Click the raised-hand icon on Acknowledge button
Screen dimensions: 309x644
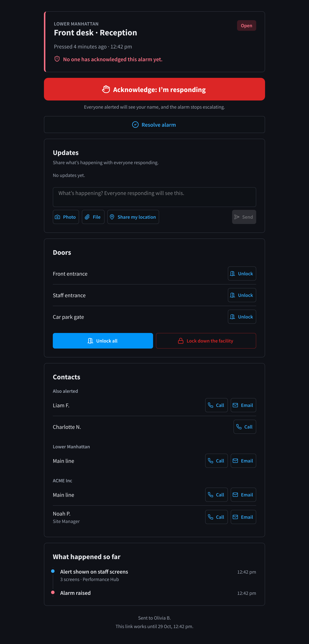coord(106,89)
